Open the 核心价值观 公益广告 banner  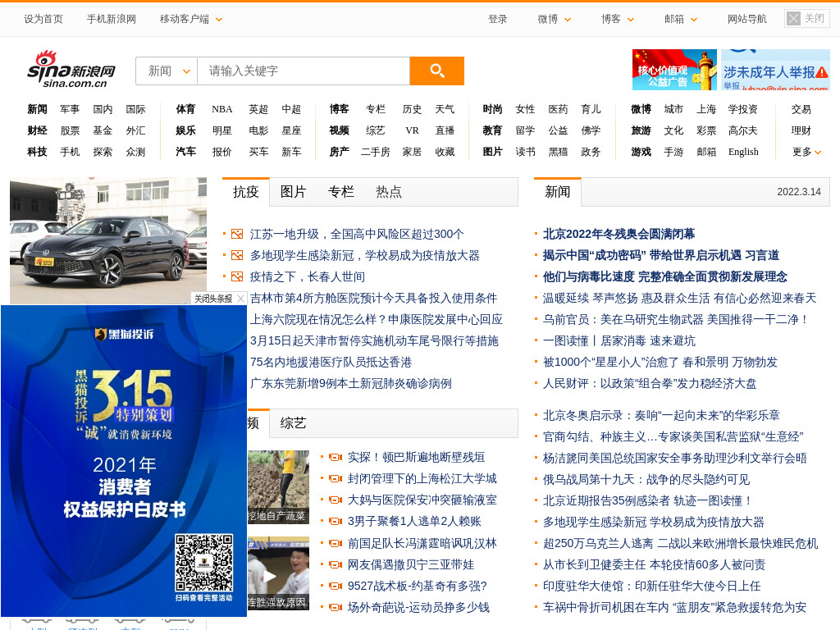(x=674, y=70)
